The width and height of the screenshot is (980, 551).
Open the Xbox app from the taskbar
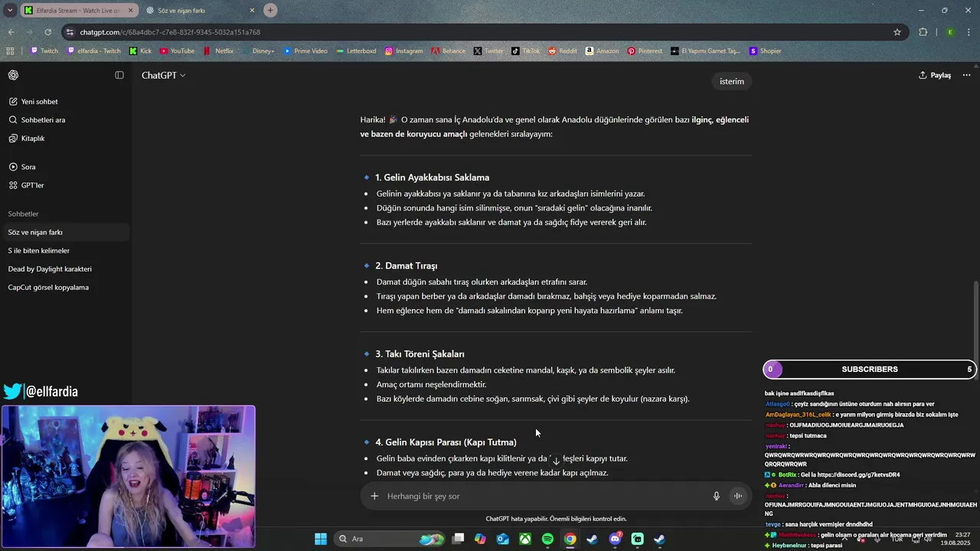point(525,539)
